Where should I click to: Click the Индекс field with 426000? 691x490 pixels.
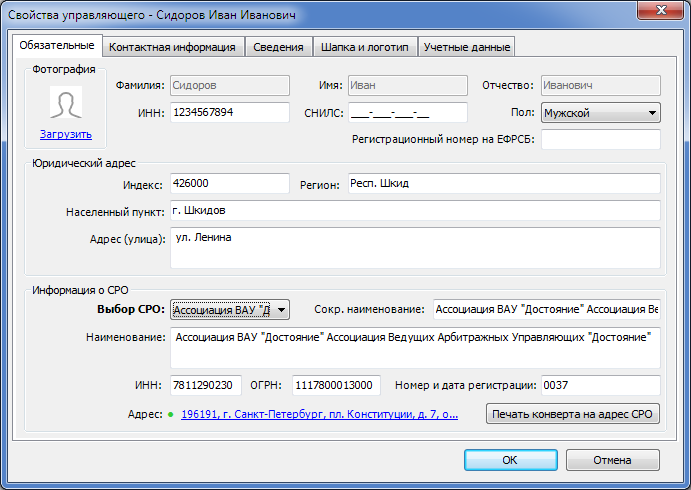(229, 184)
